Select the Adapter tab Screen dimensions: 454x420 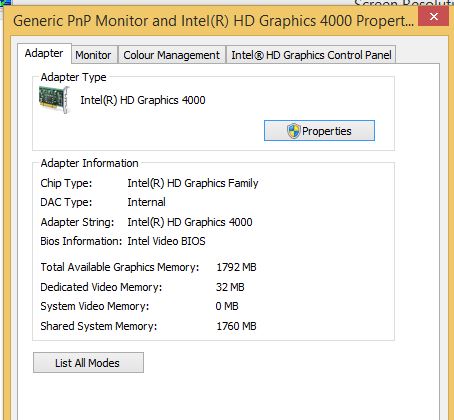44,53
